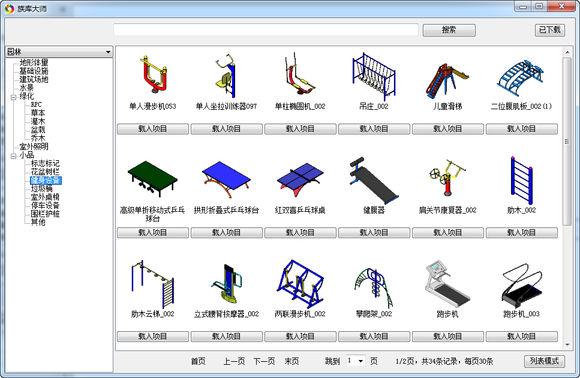Click the 搜索 search button
This screenshot has width=580, height=378.
(x=449, y=30)
